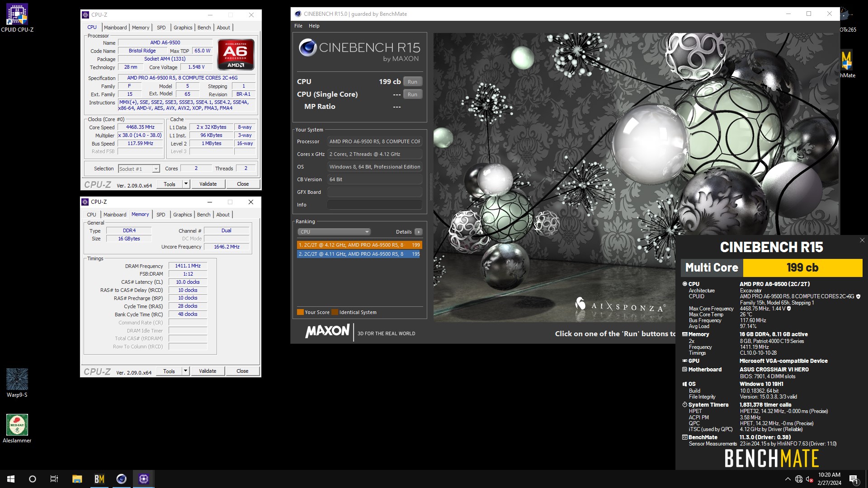Image resolution: width=868 pixels, height=488 pixels.
Task: Expand ranking Details arrow button
Action: [x=419, y=232]
